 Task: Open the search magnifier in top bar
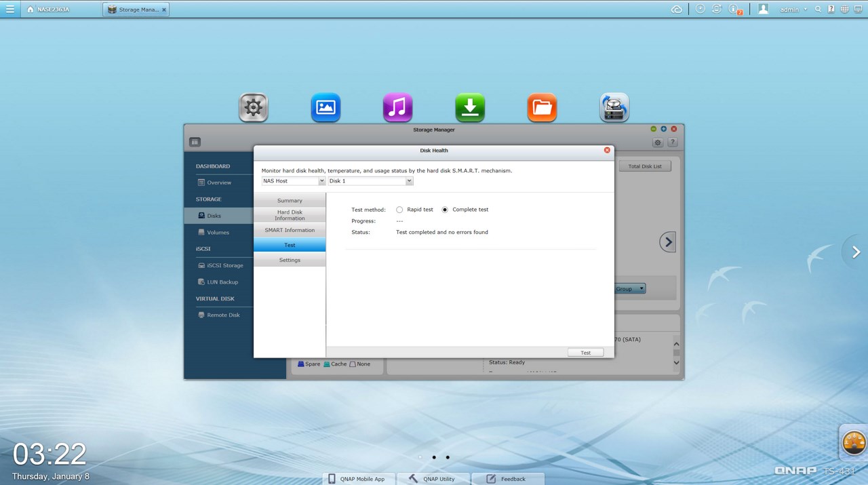coord(818,9)
